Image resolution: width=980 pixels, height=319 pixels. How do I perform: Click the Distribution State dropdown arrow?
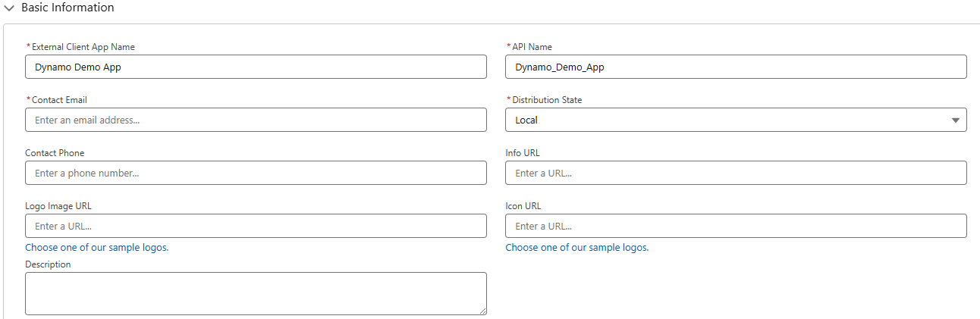pos(955,120)
